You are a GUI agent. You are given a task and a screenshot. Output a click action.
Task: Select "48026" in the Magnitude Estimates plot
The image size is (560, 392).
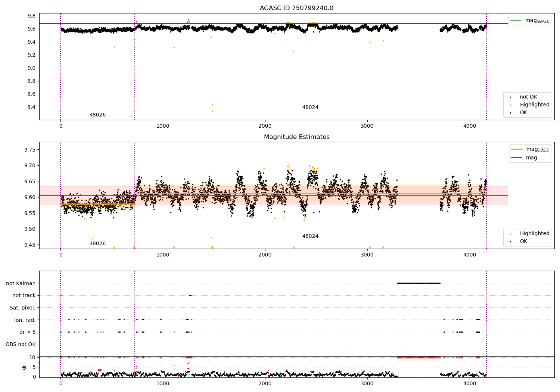97,244
